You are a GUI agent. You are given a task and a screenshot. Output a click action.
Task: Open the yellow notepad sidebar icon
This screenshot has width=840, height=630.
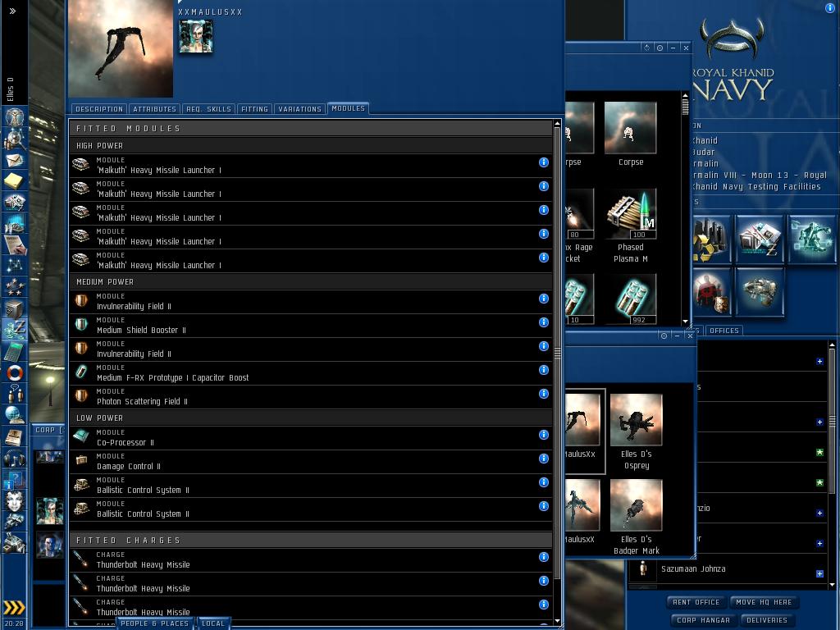coord(14,180)
